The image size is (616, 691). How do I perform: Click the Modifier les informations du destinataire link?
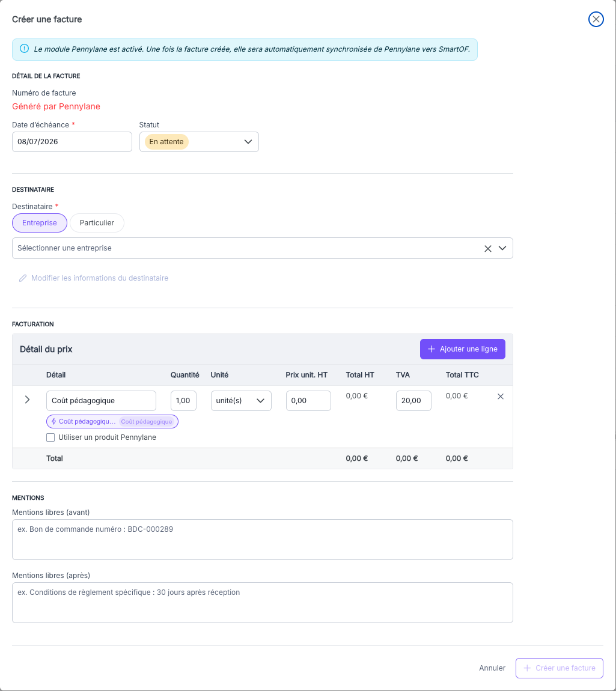[100, 278]
